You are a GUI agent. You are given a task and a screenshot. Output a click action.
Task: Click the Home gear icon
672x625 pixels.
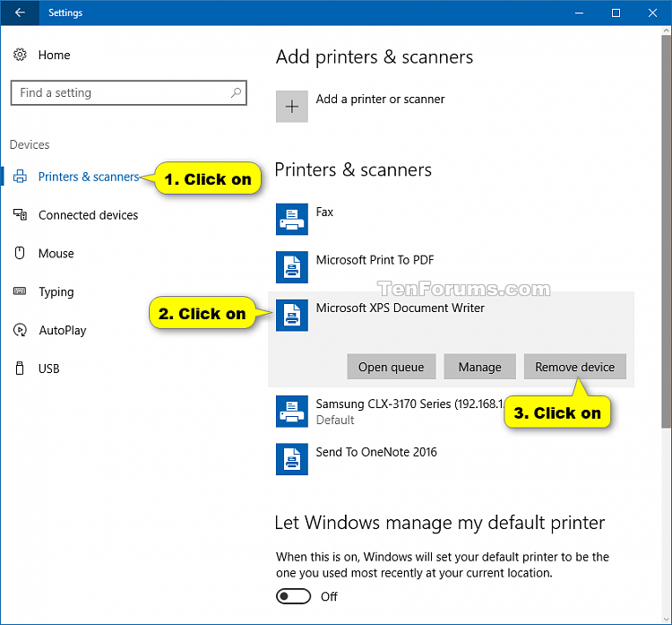(20, 55)
